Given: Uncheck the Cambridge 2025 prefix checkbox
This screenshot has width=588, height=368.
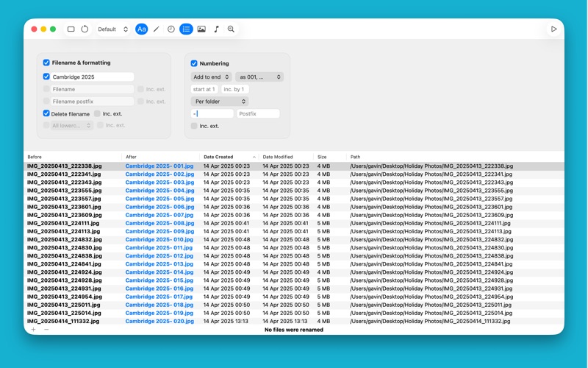Looking at the screenshot, I should [46, 77].
